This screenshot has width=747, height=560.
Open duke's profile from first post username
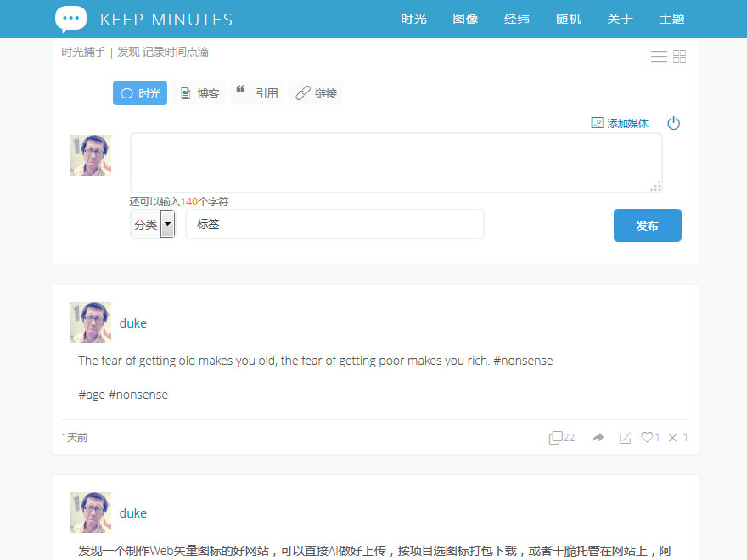click(133, 323)
